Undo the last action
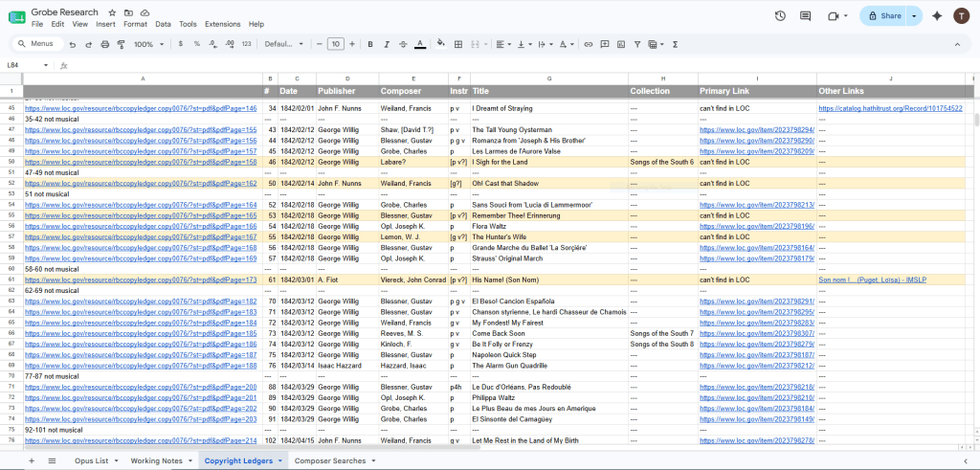This screenshot has width=980, height=470. click(73, 44)
